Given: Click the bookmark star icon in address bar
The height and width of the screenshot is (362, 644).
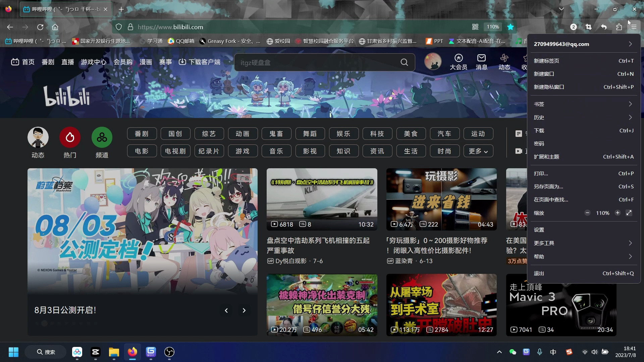Looking at the screenshot, I should (511, 27).
